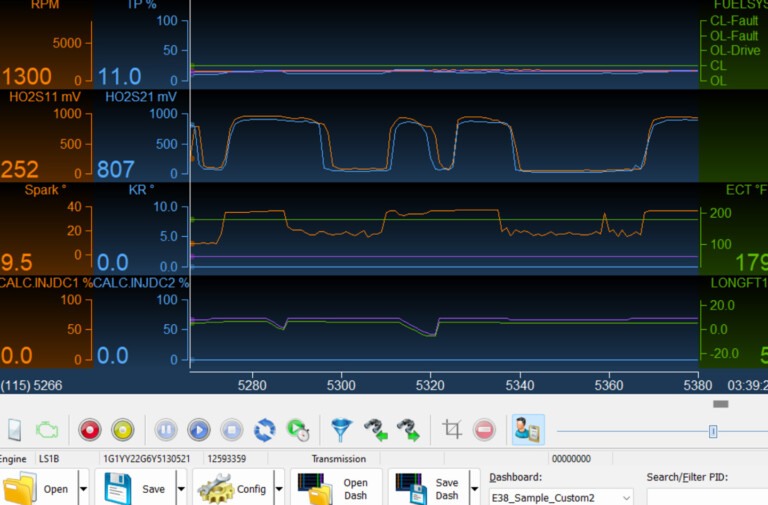Click the TP % value 11.0
Image resolution: width=768 pixels, height=505 pixels.
pos(120,77)
